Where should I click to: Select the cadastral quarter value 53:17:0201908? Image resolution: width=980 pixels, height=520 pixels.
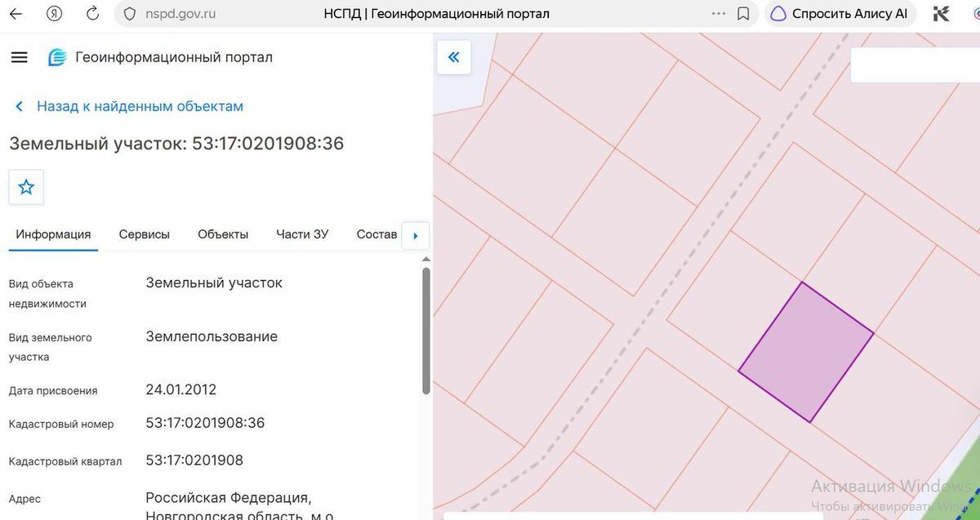point(194,460)
